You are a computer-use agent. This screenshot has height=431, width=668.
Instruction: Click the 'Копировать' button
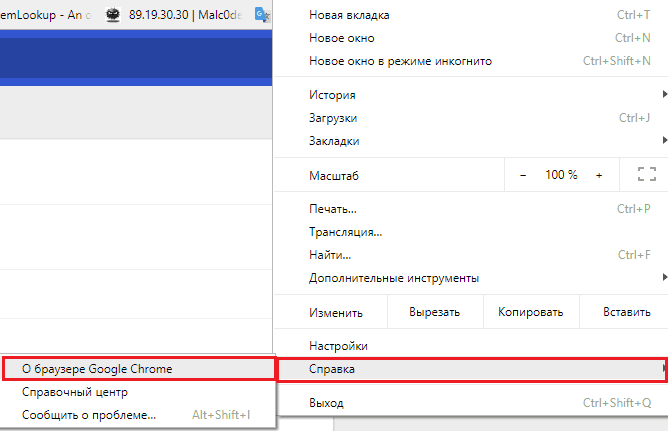(531, 312)
